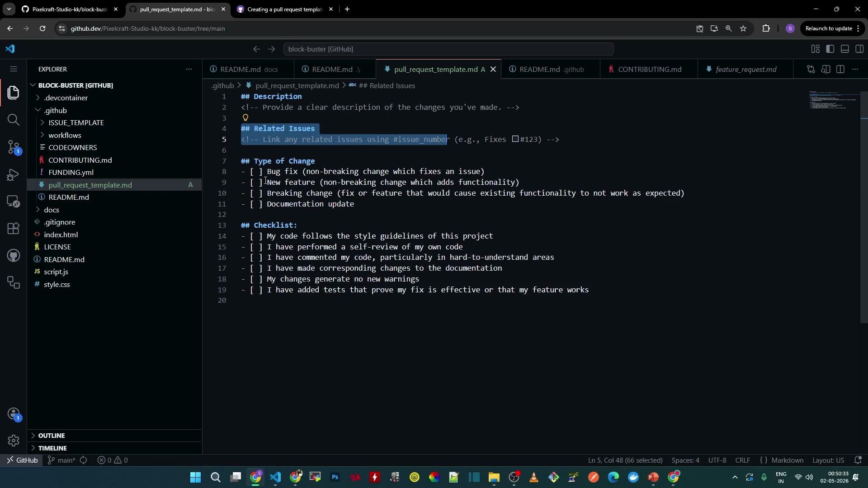The width and height of the screenshot is (868, 488).
Task: Open Windows Start menu
Action: tap(195, 478)
